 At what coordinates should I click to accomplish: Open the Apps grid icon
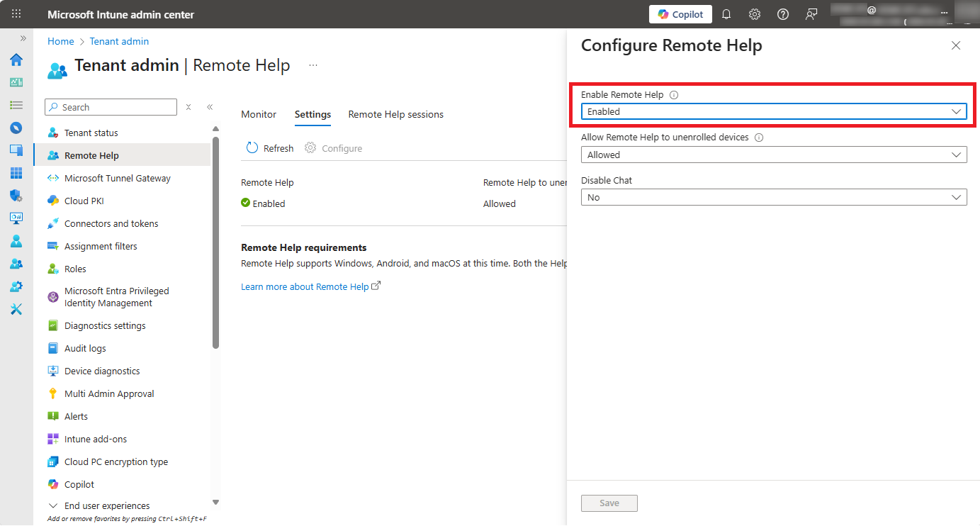coord(16,173)
